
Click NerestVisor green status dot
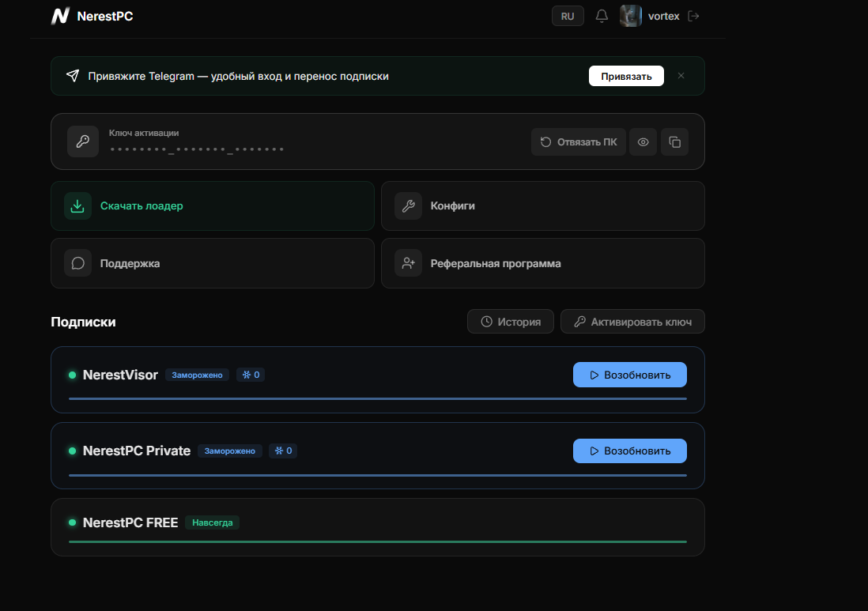[x=72, y=375]
